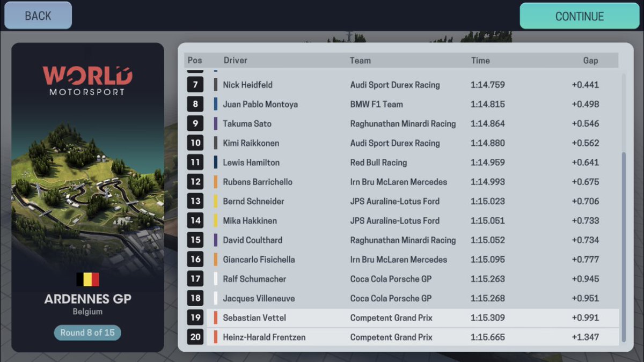Click position badge 15
The height and width of the screenshot is (362, 644).
coord(195,240)
